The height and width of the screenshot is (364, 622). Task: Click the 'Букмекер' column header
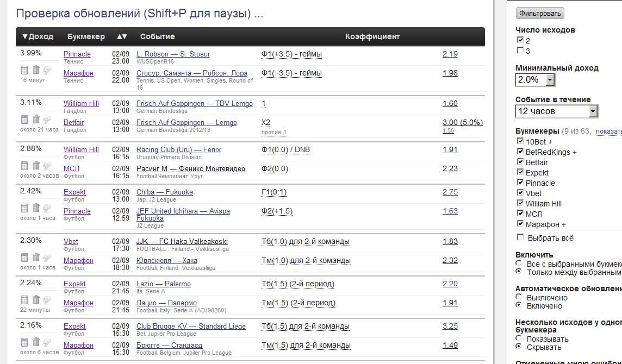(86, 36)
